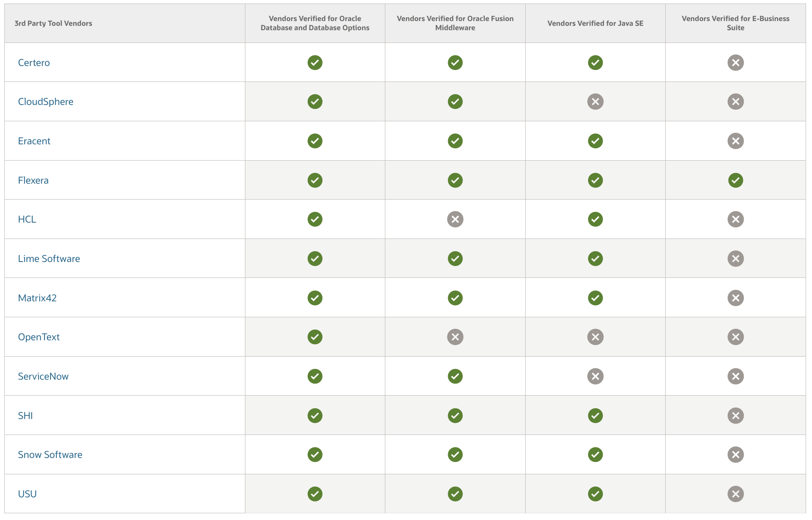
Task: Click the cross icon for USU E-Business Suite
Action: [x=736, y=494]
